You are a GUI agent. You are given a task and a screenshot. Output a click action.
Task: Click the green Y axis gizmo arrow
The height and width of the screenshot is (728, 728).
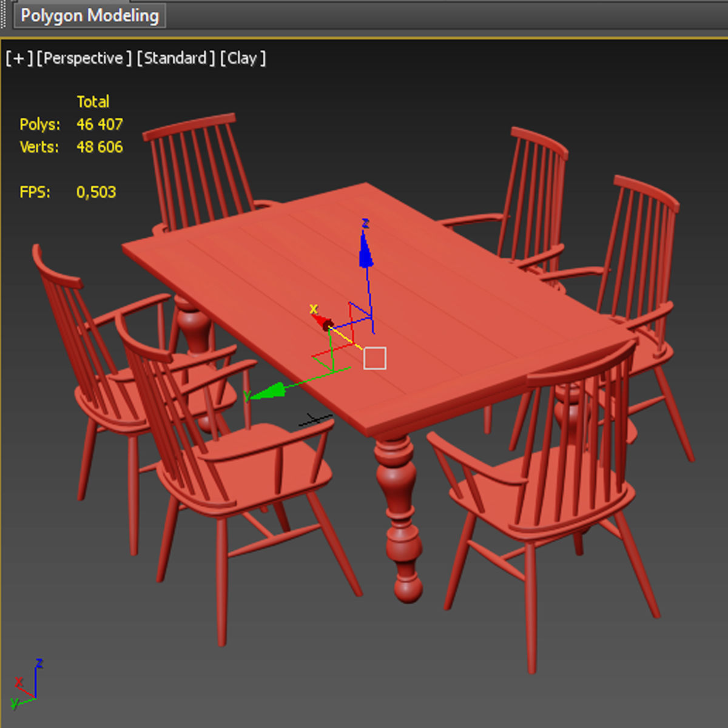pos(267,391)
